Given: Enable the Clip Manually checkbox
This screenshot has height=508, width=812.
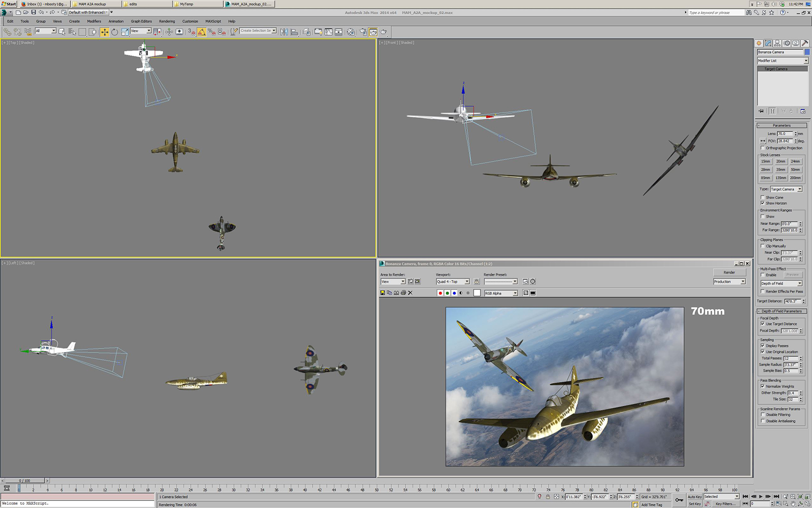Looking at the screenshot, I should [762, 246].
